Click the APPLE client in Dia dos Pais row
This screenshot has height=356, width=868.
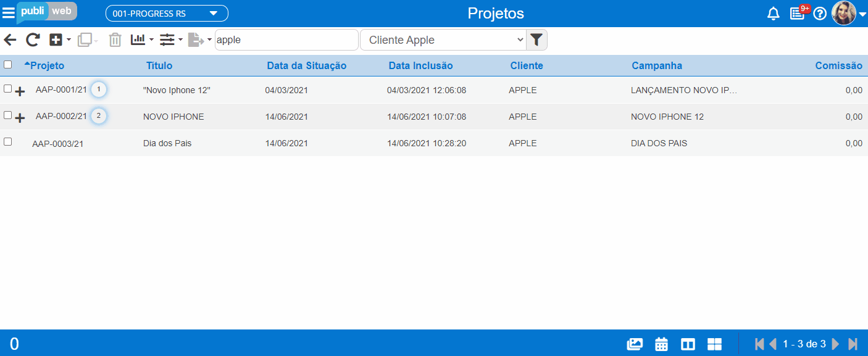point(523,143)
